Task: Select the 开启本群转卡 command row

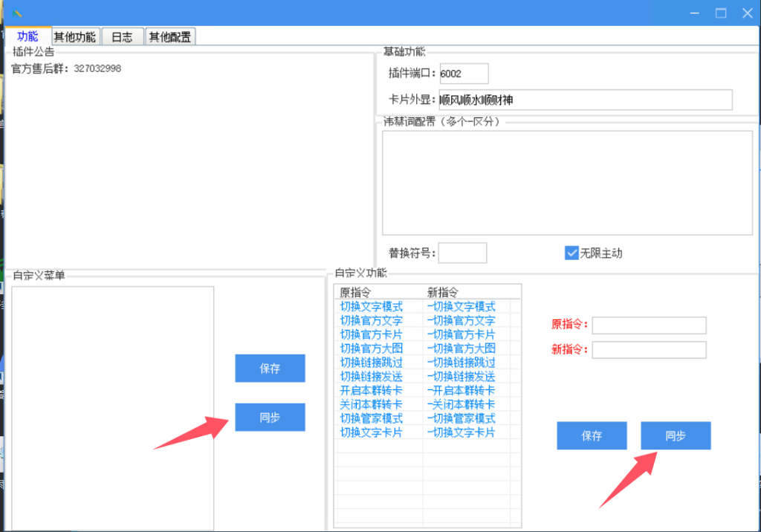Action: (x=372, y=391)
